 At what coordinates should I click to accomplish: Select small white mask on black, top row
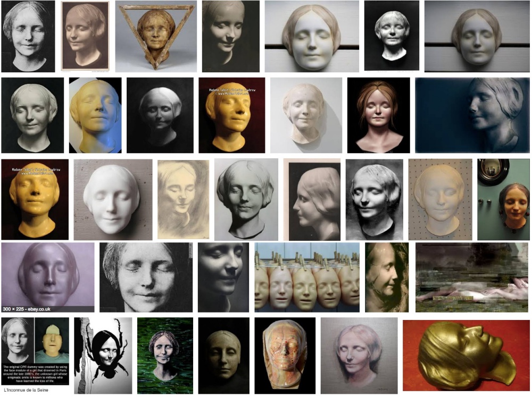tap(392, 36)
